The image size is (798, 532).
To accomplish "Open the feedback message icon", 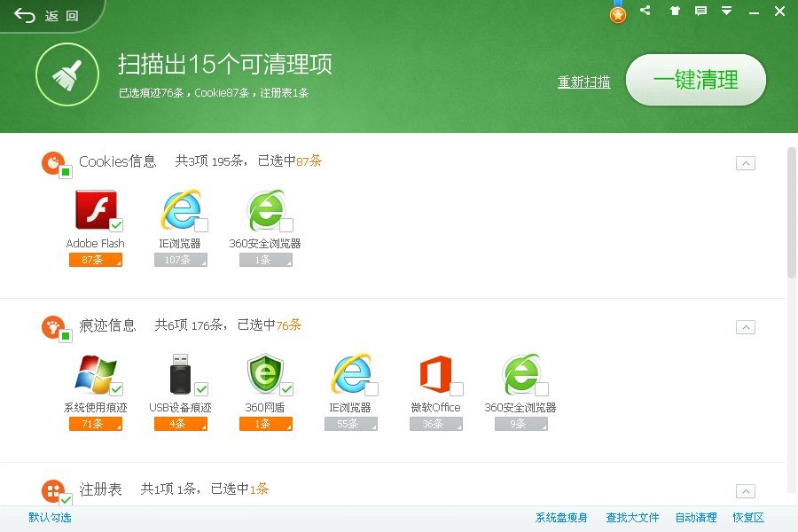I will click(x=700, y=11).
